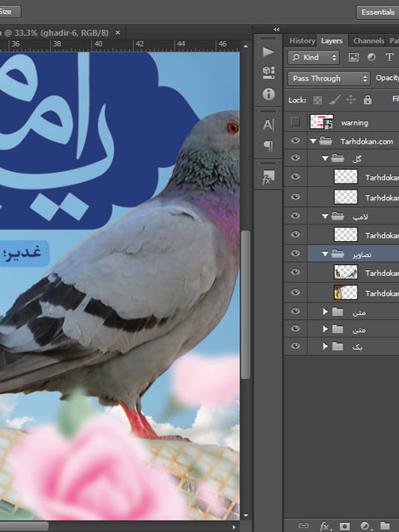399x532 pixels.
Task: Open the Actions panel play icon
Action: (268, 52)
